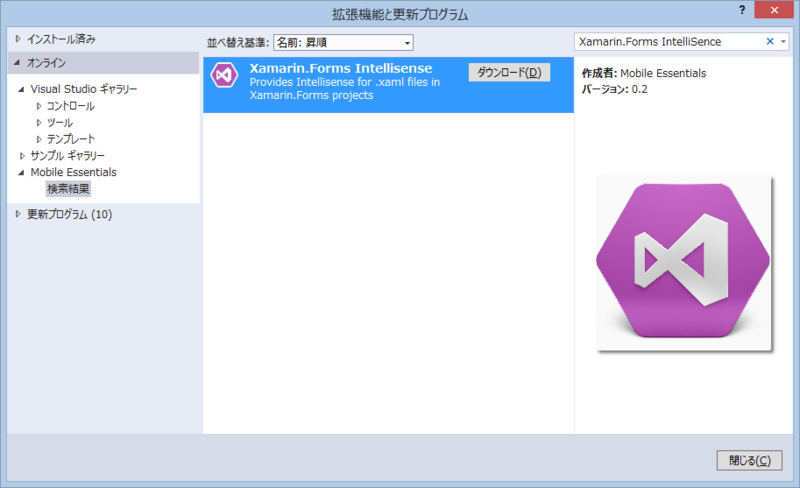
Task: Click the help question mark button
Action: pos(742,10)
